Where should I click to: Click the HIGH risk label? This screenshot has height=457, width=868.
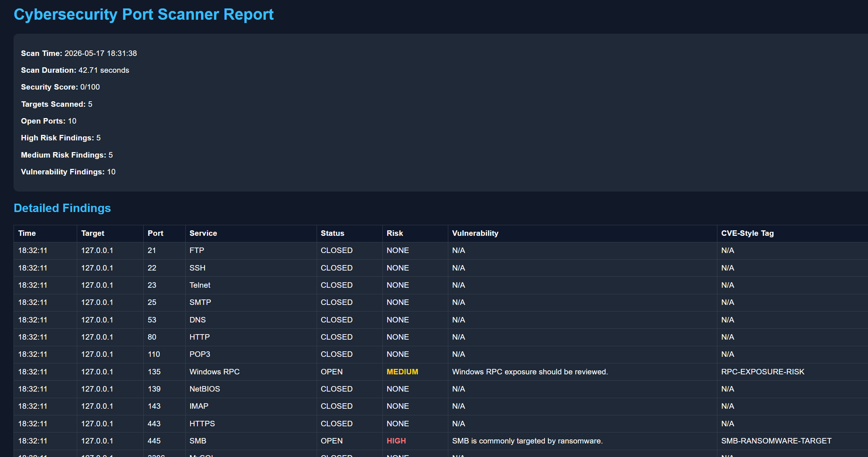coord(396,441)
